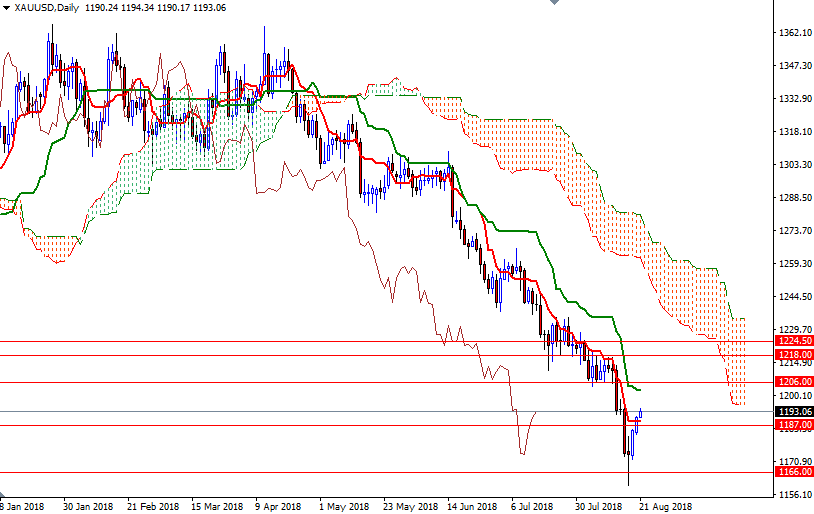
Task: Select the 1218.00 red price label
Action: (x=794, y=355)
